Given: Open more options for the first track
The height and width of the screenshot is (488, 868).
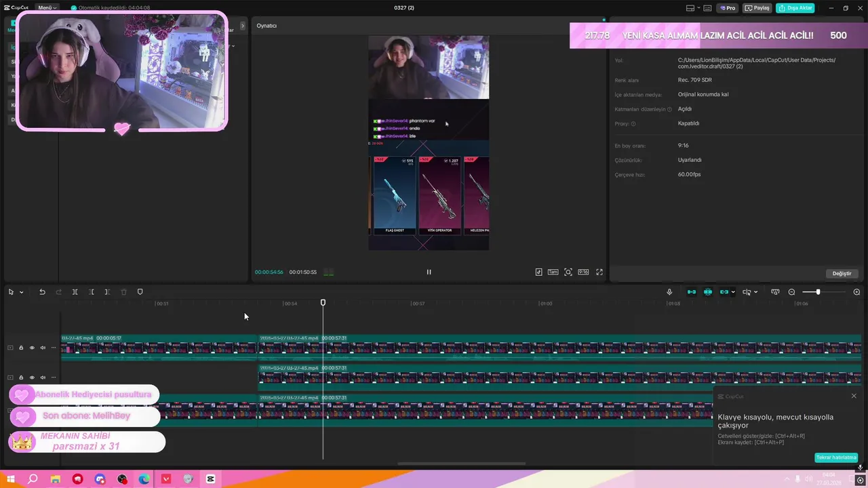Looking at the screenshot, I should coord(54,348).
